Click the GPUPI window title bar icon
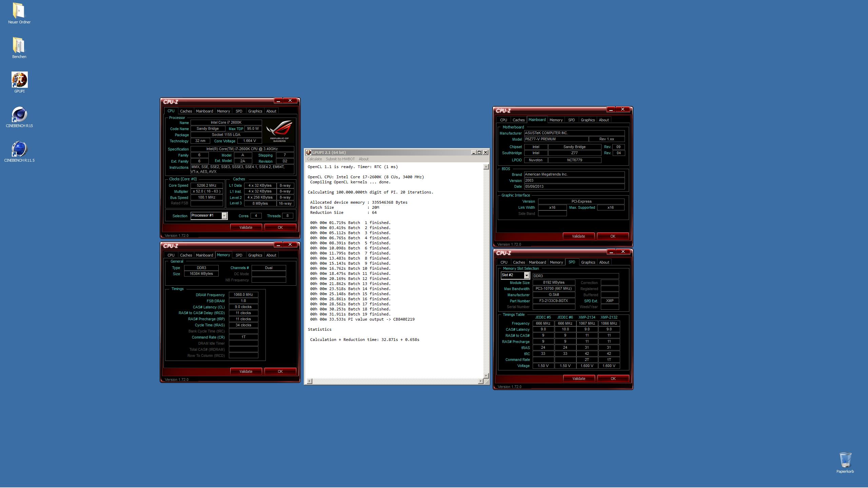 click(x=308, y=152)
